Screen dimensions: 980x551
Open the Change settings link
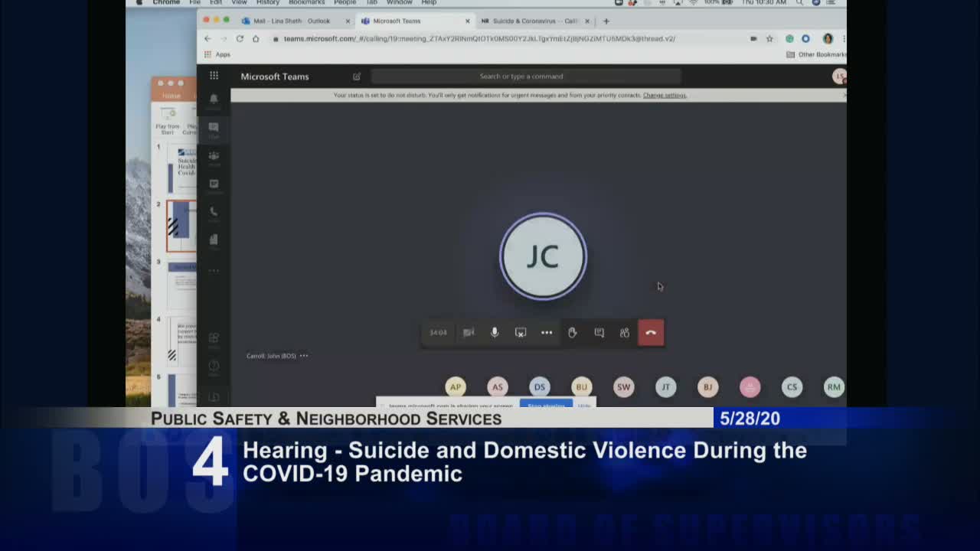click(665, 95)
